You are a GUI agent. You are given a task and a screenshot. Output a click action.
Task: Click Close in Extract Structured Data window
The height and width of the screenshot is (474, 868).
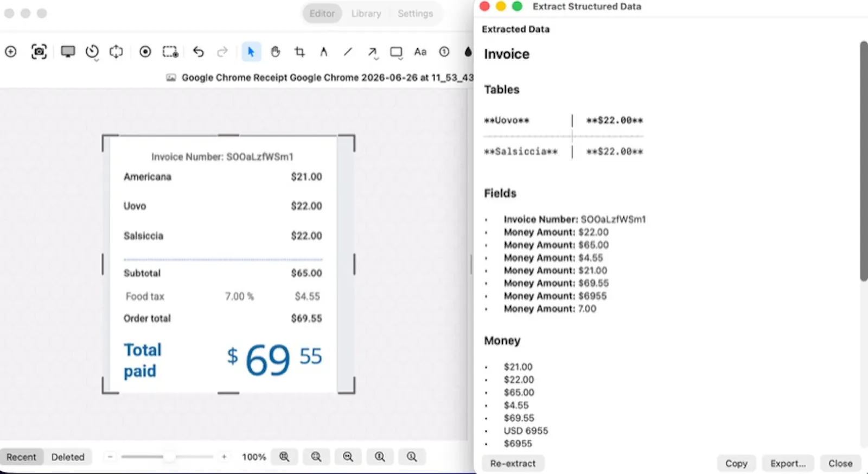pyautogui.click(x=840, y=464)
